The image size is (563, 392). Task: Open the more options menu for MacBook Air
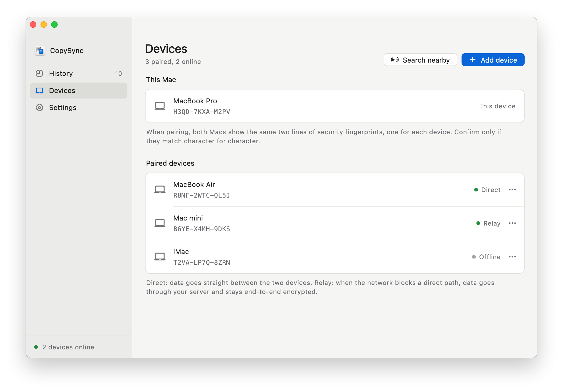(x=512, y=190)
